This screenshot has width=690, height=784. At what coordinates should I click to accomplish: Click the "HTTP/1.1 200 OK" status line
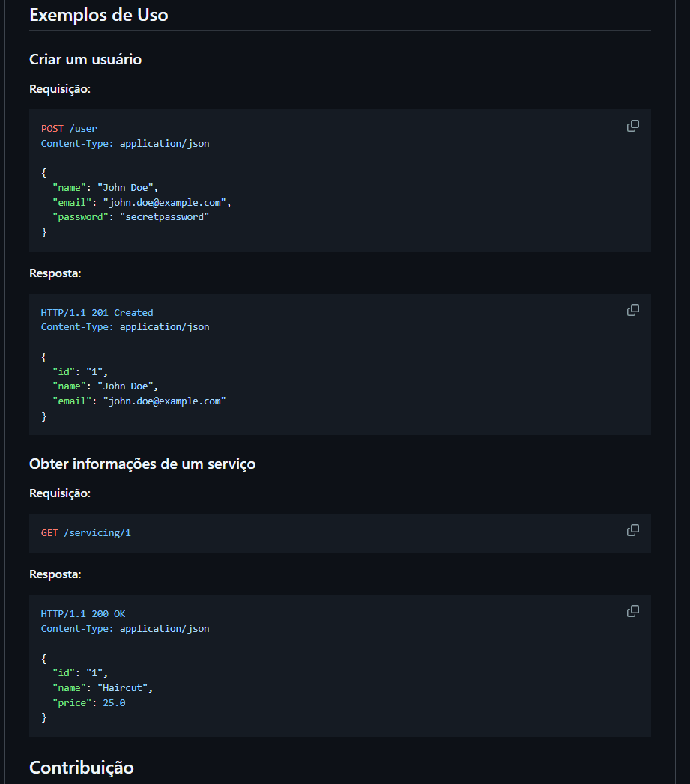[x=83, y=614]
